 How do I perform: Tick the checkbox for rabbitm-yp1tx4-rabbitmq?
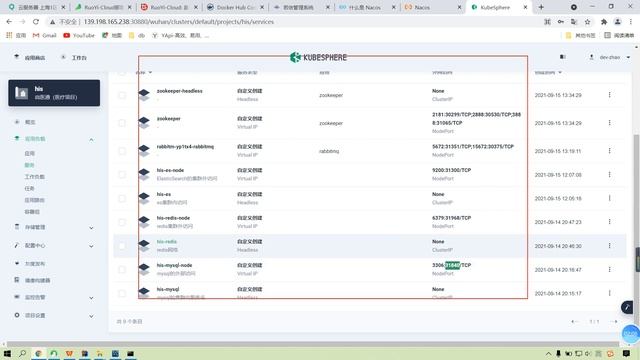click(122, 151)
